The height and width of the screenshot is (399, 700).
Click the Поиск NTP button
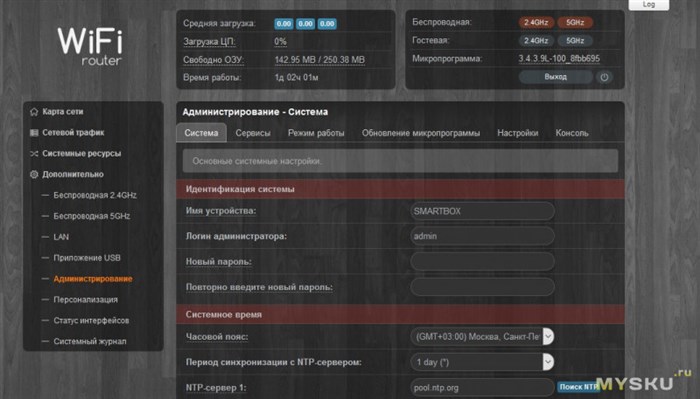coord(579,387)
